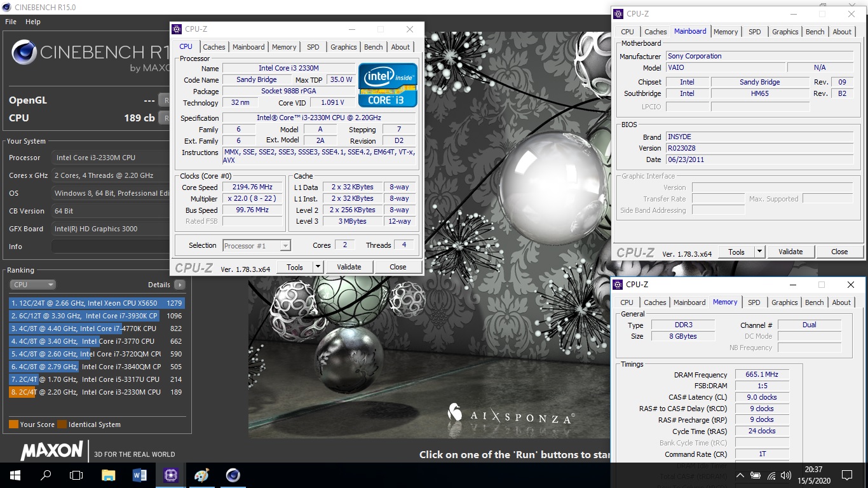This screenshot has height=488, width=868.
Task: Open Tools dropdown arrow in Mainboard CPU-Z
Action: tap(759, 252)
